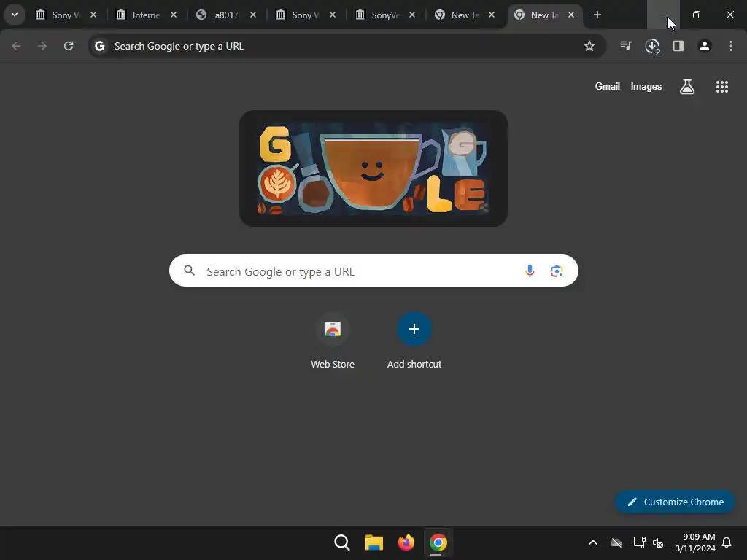Open Firefox from taskbar
This screenshot has width=747, height=560.
[x=406, y=542]
